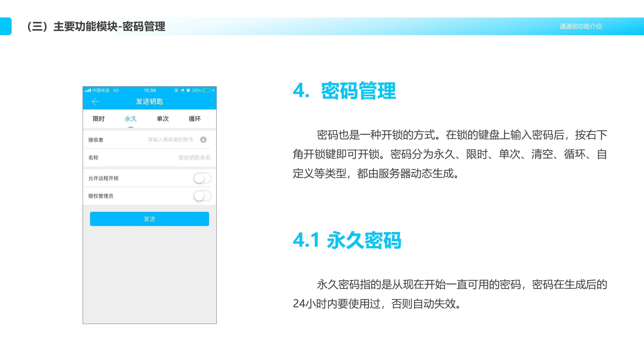Image resolution: width=644 pixels, height=362 pixels.
Task: Switch to the 循环 tab
Action: tap(194, 119)
